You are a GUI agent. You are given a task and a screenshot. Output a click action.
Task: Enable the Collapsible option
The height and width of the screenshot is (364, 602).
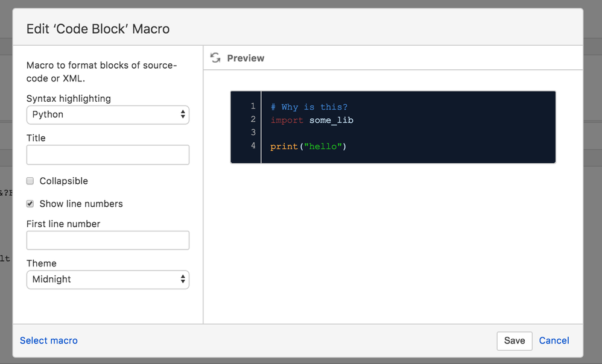point(30,181)
